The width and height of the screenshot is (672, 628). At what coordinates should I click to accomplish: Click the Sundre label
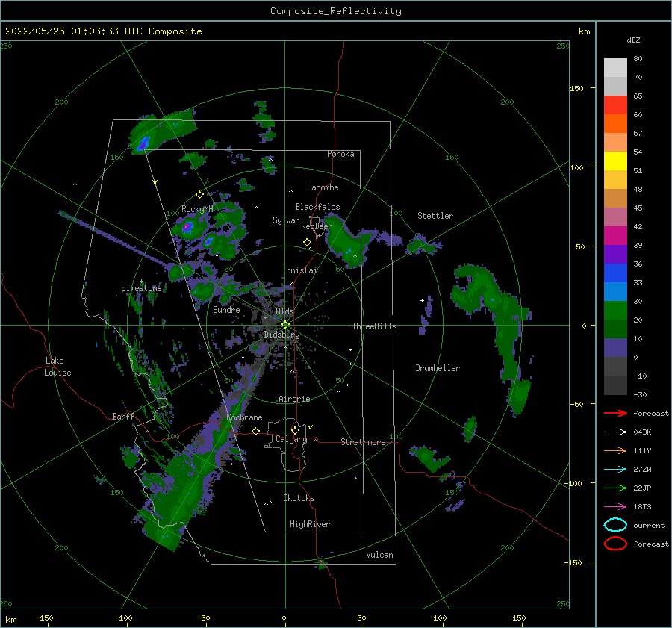point(226,310)
